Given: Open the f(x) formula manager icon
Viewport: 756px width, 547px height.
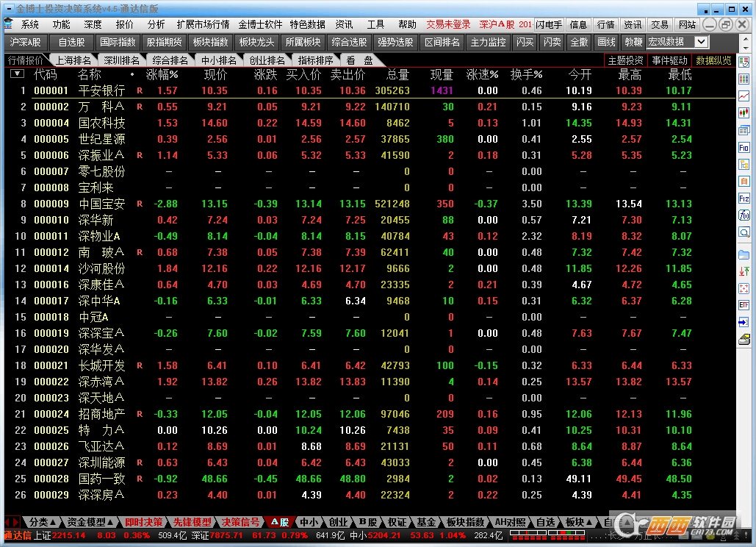Looking at the screenshot, I should [x=744, y=215].
